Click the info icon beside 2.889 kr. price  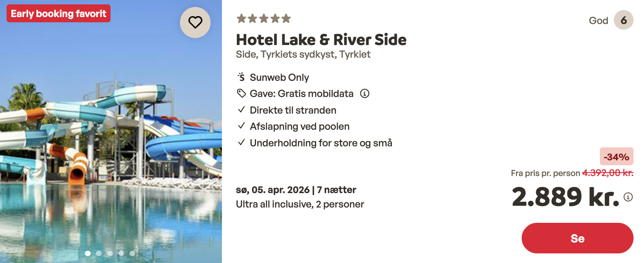point(628,197)
